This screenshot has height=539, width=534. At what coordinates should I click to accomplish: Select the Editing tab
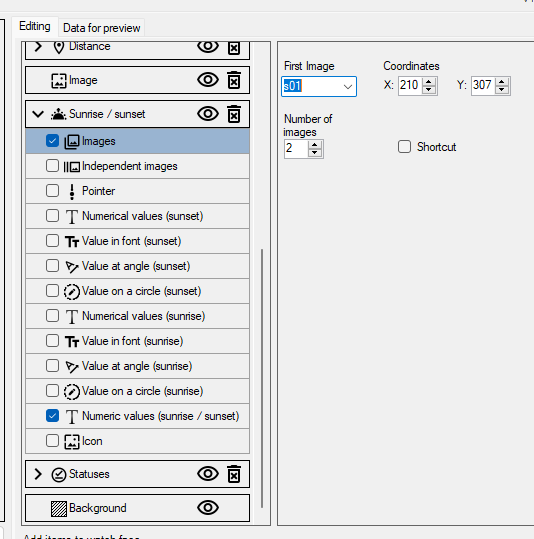[35, 26]
